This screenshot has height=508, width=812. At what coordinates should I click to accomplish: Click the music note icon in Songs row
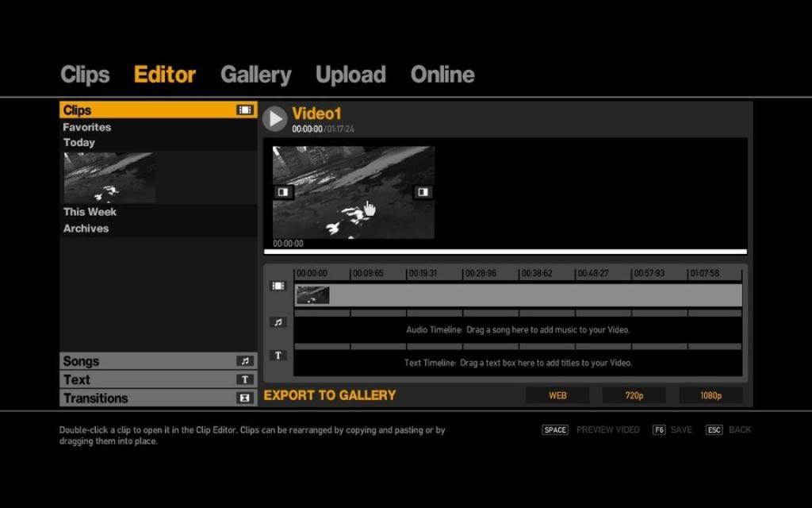tap(246, 361)
